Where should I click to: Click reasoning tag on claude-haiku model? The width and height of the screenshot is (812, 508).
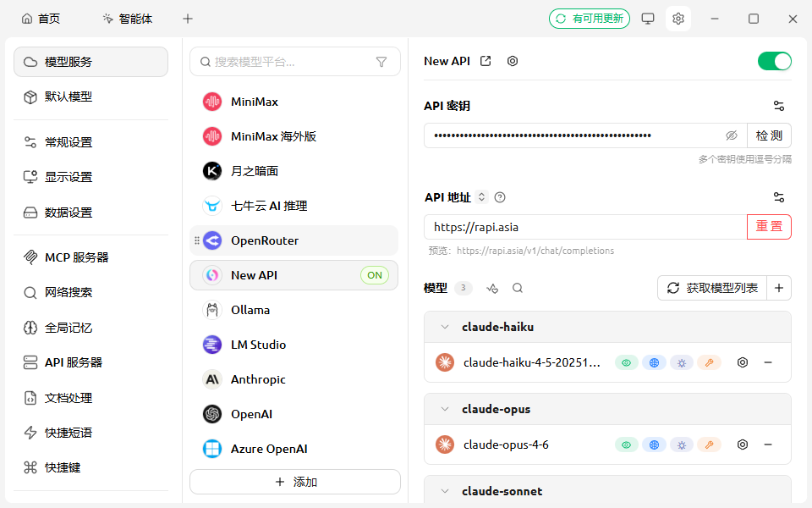tap(682, 363)
